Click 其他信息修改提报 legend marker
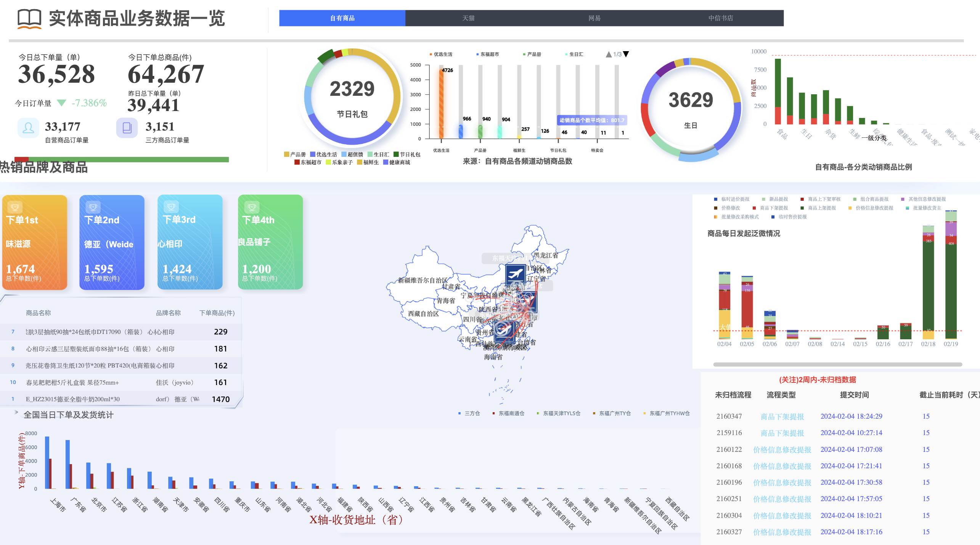 (903, 199)
